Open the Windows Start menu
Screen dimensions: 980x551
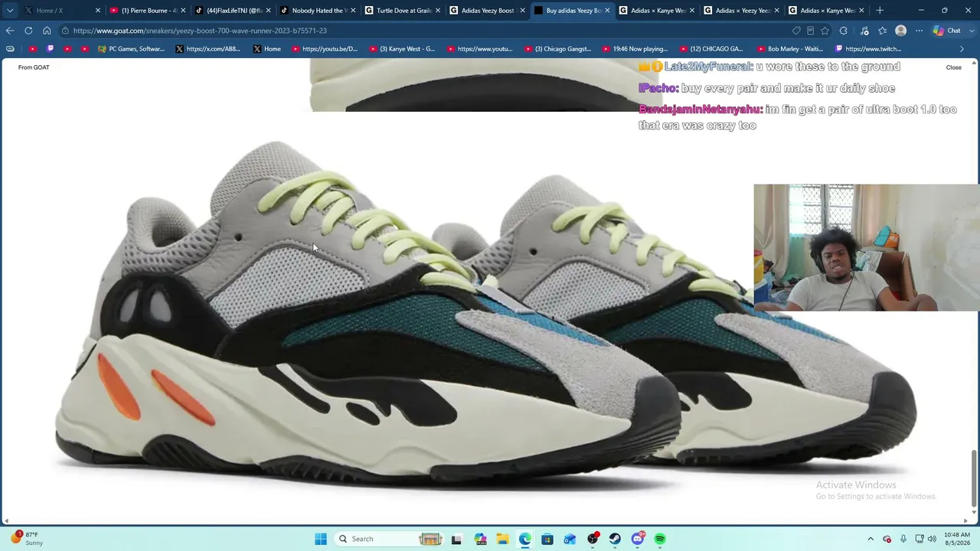coord(321,539)
